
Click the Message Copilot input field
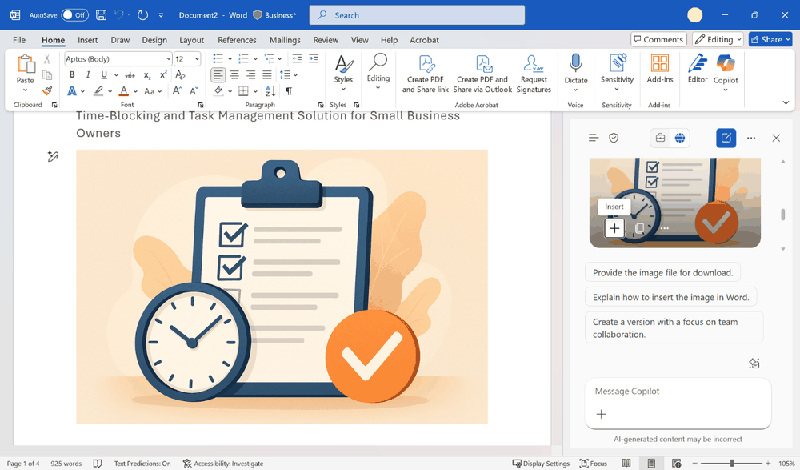point(678,391)
